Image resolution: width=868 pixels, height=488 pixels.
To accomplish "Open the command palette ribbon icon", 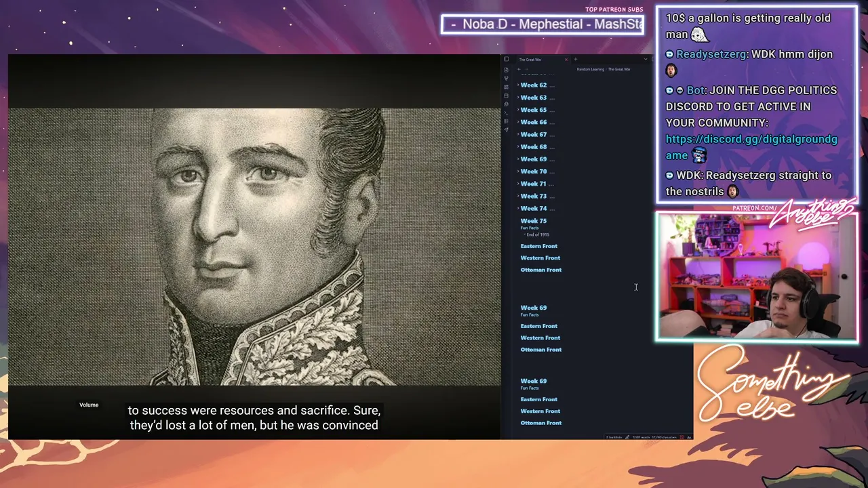I will coord(506,113).
